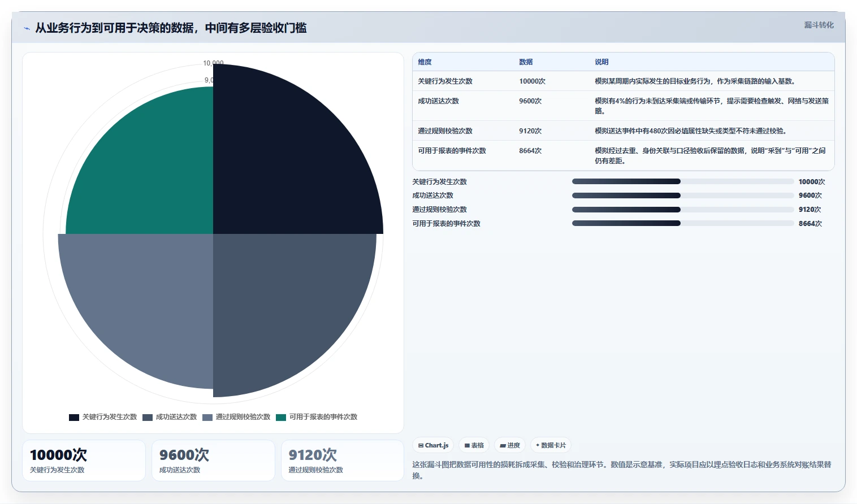Click progress label 关键行为发生次数

(439, 182)
